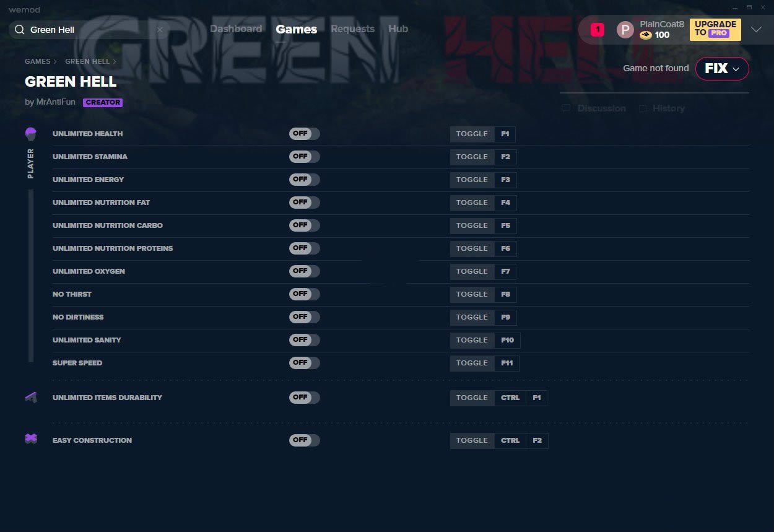Screen dimensions: 774x532
Task: Turn on No Thirst cheat
Action: pos(304,294)
